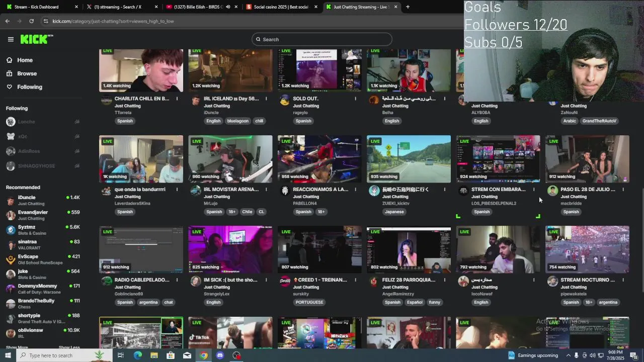Open the Windows notification center

(x=634, y=355)
